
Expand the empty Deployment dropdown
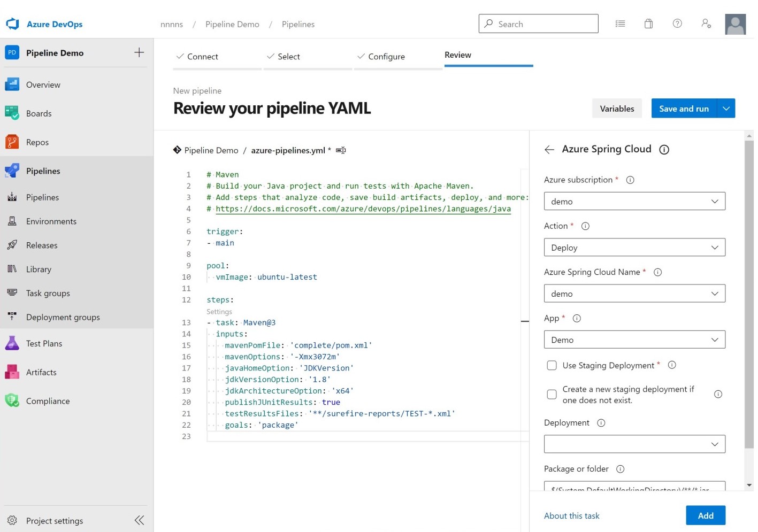click(634, 444)
